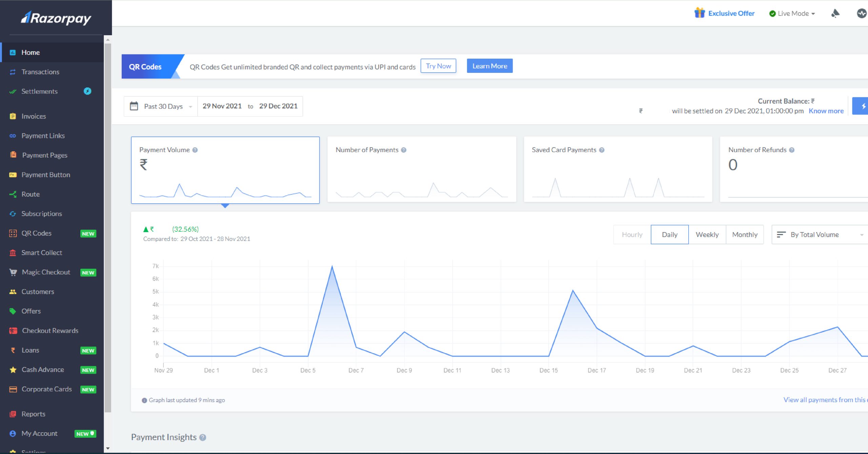
Task: Click the blue lightning badge beside Settlements
Action: 87,91
